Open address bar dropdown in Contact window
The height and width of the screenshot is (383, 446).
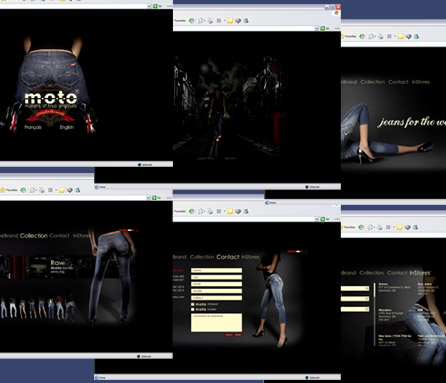tap(317, 219)
